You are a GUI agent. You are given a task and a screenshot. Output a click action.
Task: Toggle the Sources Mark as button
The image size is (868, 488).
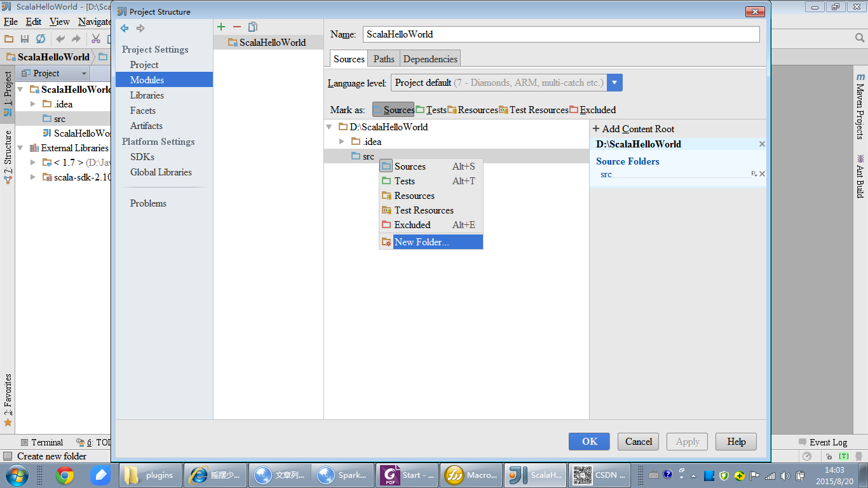click(x=393, y=110)
